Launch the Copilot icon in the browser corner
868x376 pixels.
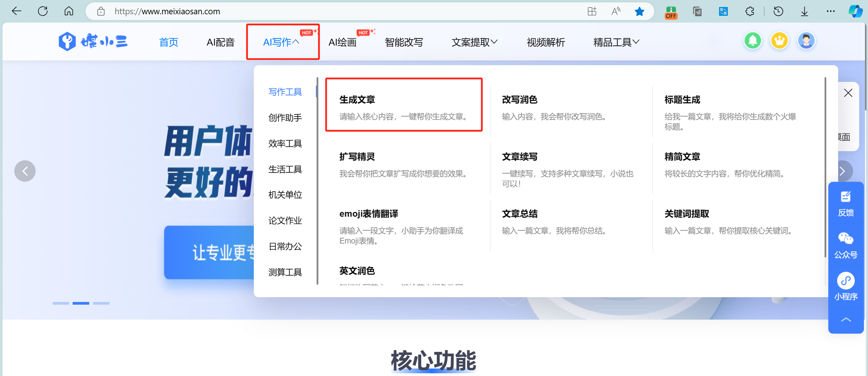coord(855,11)
